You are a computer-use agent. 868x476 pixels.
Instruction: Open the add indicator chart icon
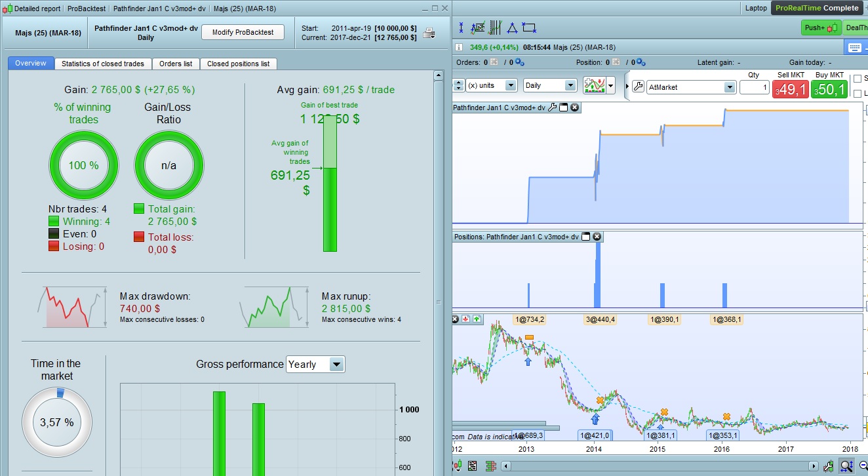point(595,86)
